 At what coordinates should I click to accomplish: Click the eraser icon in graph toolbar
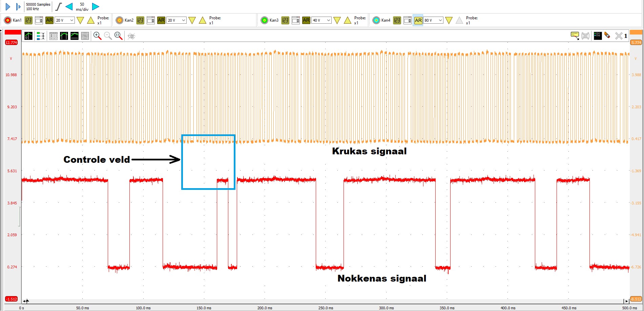(607, 36)
